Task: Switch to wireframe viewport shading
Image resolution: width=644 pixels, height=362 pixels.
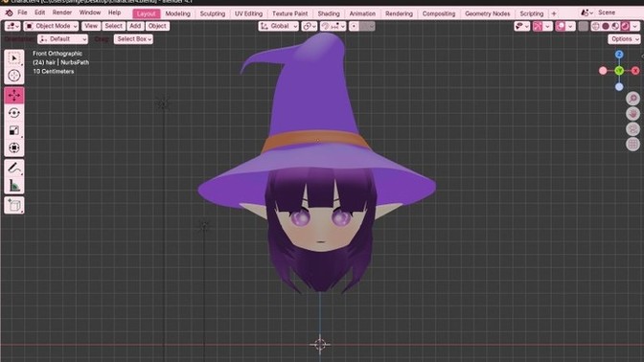Action: 595,26
